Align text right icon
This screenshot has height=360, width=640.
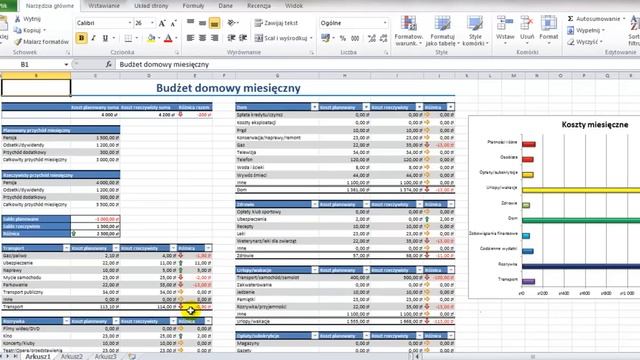click(214, 38)
